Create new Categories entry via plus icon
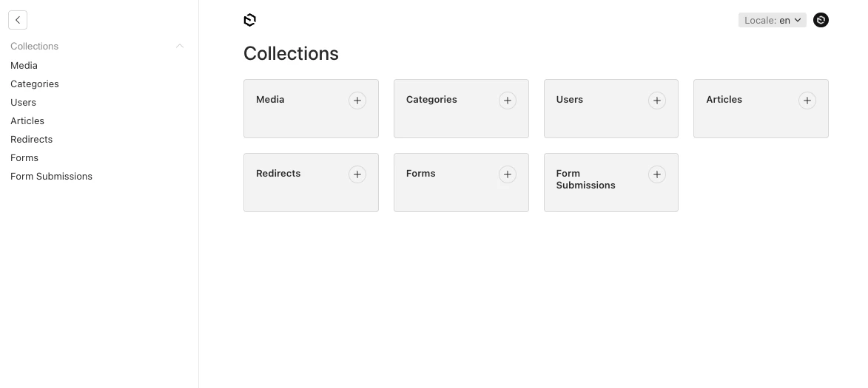Viewport: 868px width, 388px height. pyautogui.click(x=508, y=101)
